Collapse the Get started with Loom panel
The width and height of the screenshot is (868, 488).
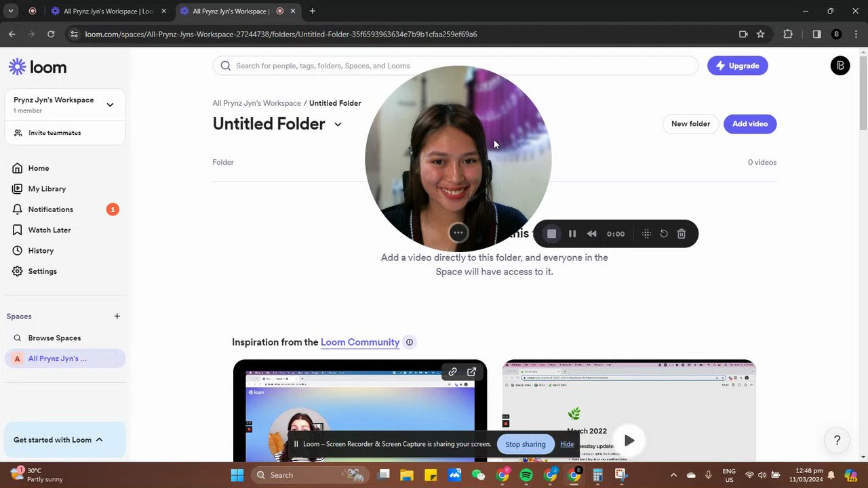[x=99, y=440]
